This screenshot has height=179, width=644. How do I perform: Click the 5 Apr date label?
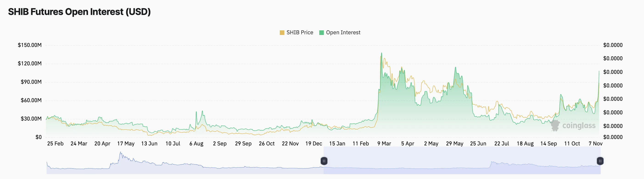408,144
